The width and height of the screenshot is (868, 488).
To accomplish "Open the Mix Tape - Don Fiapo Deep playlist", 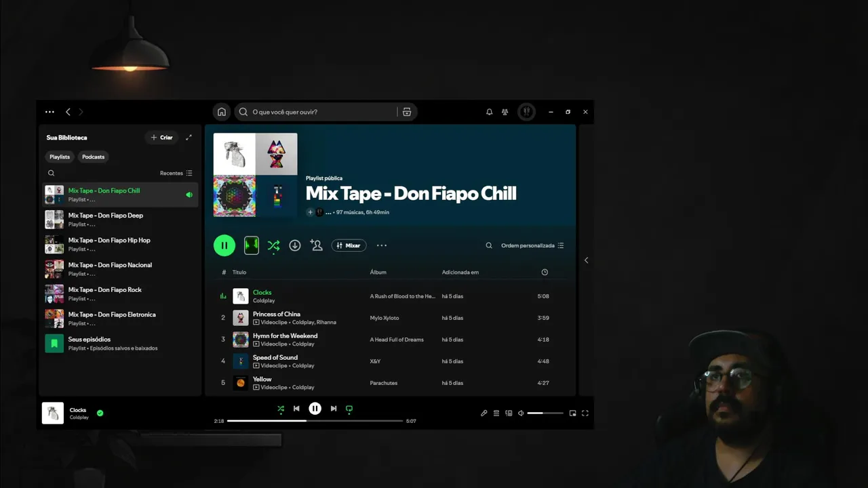I will click(x=120, y=220).
